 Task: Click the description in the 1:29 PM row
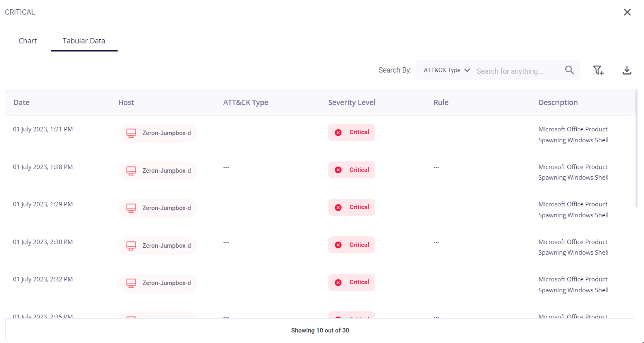tap(573, 210)
